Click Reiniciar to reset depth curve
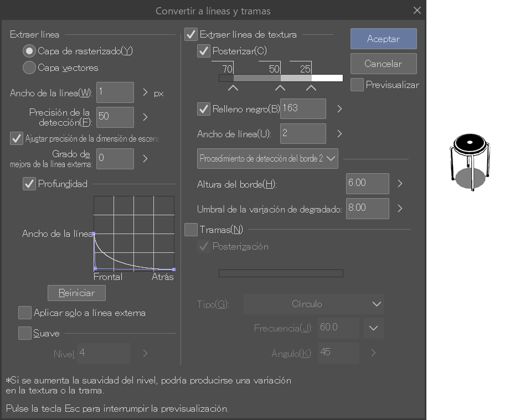 click(x=77, y=293)
